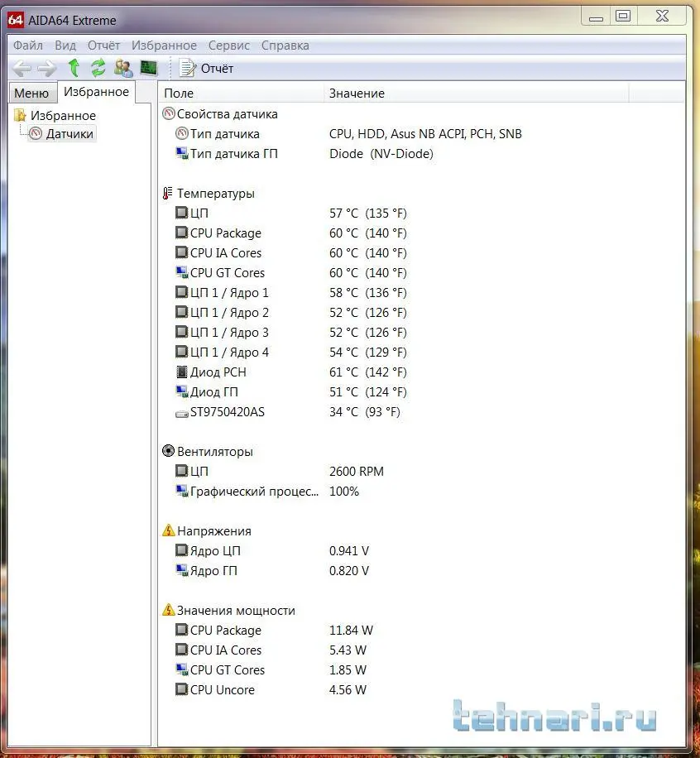Image resolution: width=700 pixels, height=758 pixels.
Task: Select the 4.56 W value
Action: click(348, 690)
